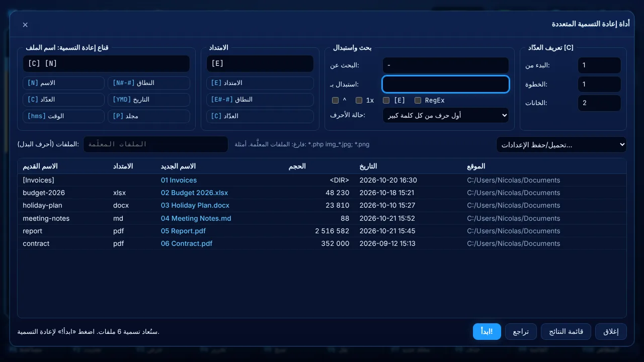Sort by الموقع location column header

pyautogui.click(x=476, y=166)
